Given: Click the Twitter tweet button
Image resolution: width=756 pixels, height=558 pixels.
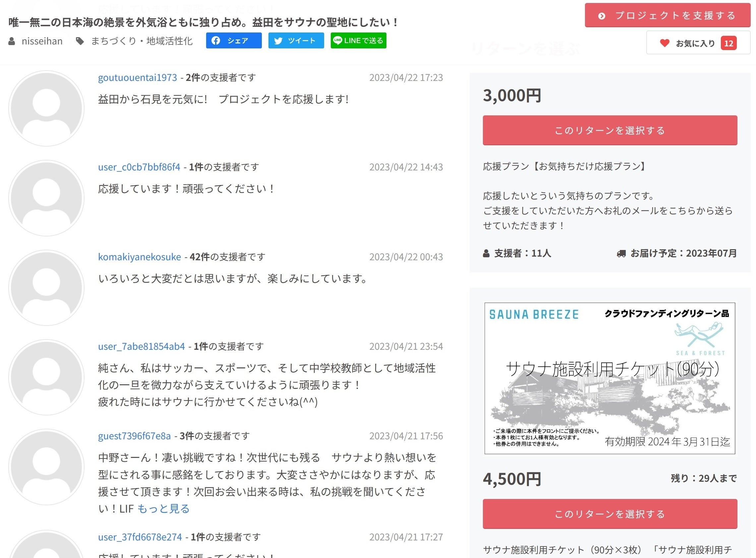Looking at the screenshot, I should point(296,40).
